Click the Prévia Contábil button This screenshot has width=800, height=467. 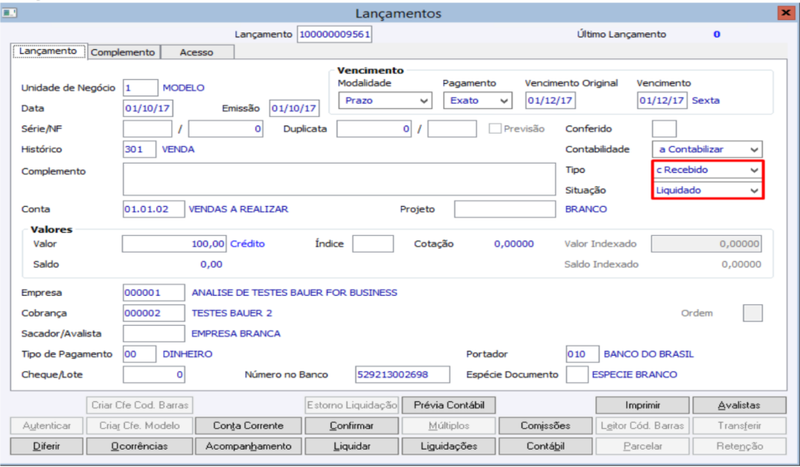[448, 405]
